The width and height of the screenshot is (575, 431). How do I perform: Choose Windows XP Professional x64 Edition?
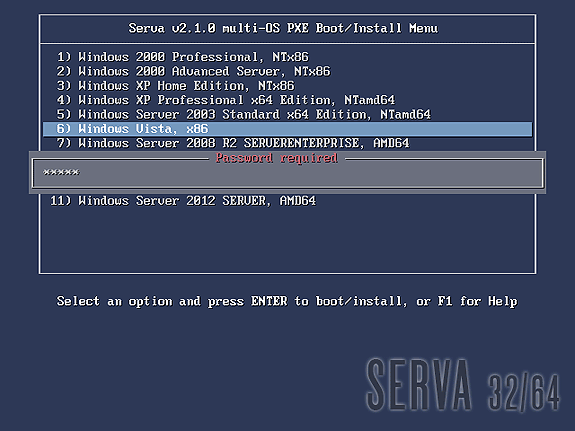click(226, 100)
